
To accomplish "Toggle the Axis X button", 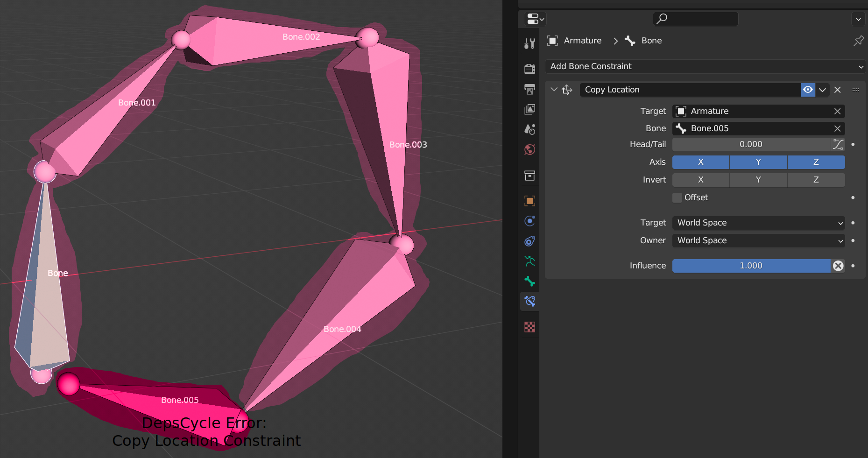I will 700,162.
